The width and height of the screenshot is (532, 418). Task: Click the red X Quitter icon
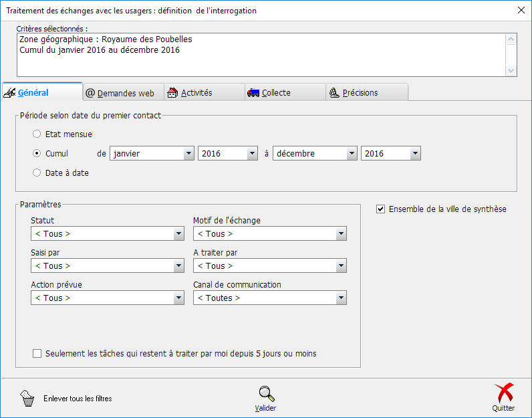coord(503,393)
